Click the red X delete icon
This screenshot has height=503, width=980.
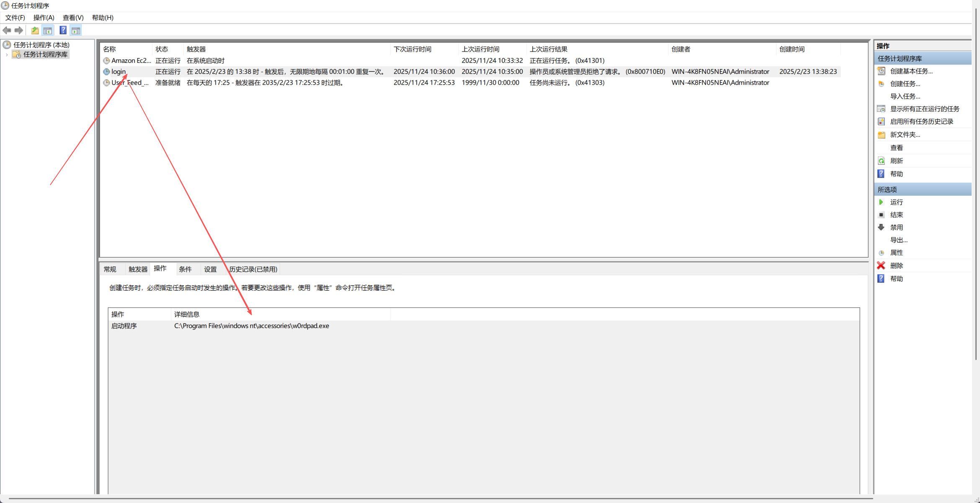[x=881, y=266]
